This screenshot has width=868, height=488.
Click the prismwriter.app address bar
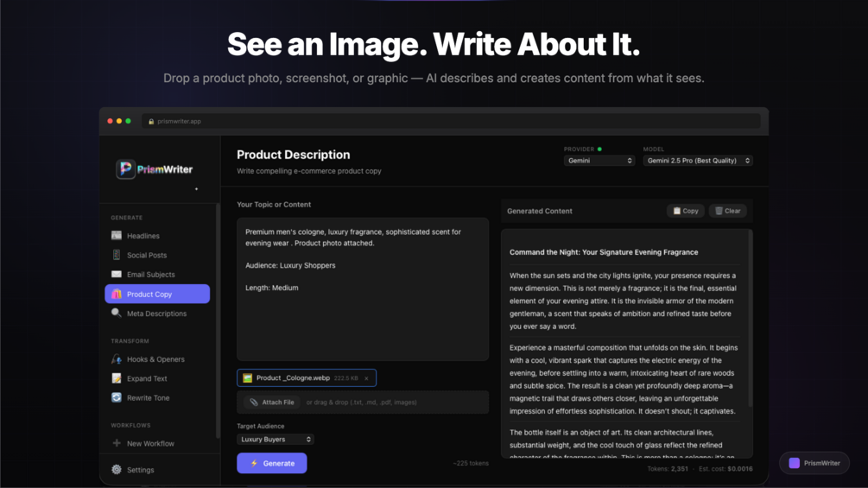(451, 121)
